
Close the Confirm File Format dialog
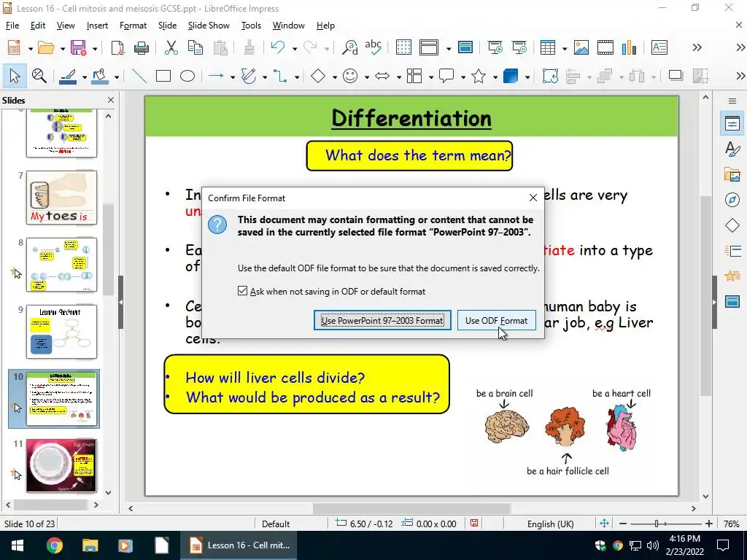(533, 198)
